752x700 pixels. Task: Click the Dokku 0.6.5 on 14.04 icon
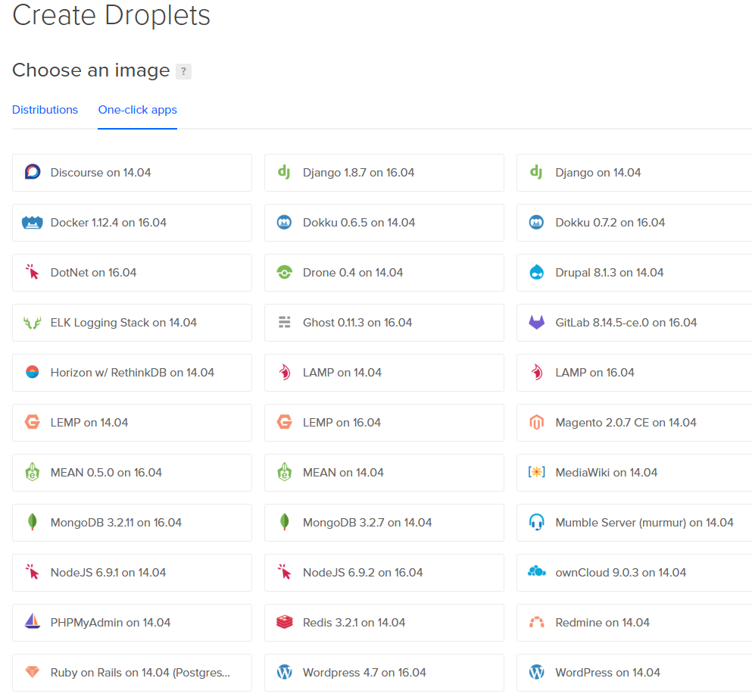click(285, 222)
